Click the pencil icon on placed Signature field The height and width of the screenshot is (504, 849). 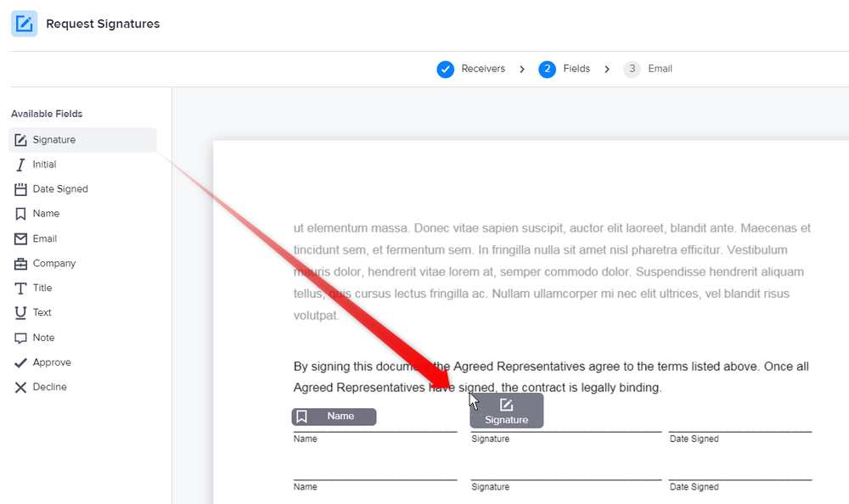(x=506, y=405)
